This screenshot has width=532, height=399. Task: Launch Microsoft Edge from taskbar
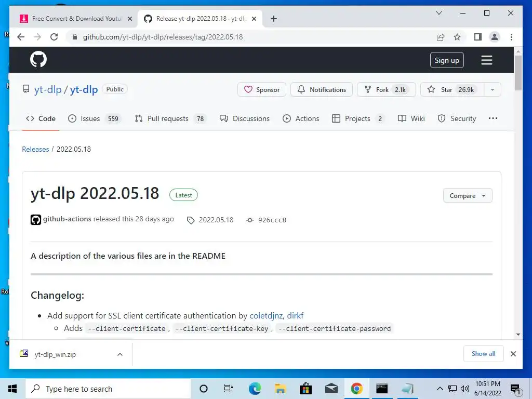pos(255,389)
